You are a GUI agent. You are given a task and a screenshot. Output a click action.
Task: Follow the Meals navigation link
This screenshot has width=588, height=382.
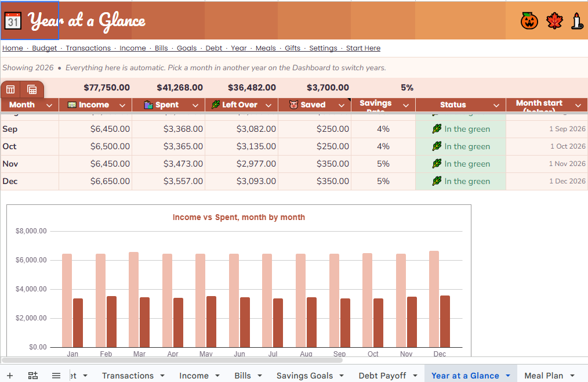pos(266,48)
